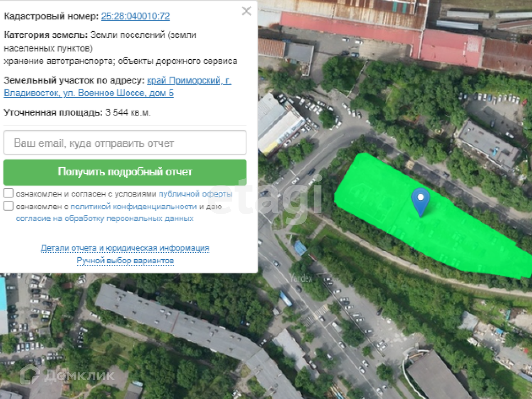Focus the email input field
This screenshot has height=399, width=532.
pyautogui.click(x=125, y=143)
